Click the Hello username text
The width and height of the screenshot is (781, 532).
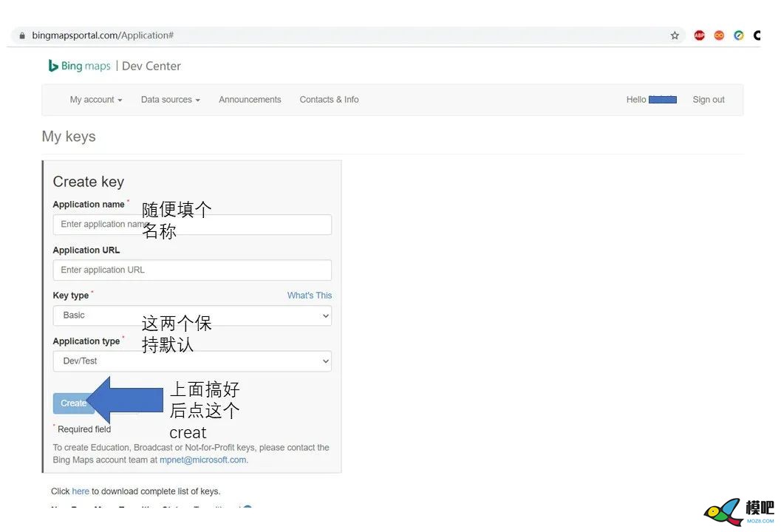click(x=652, y=100)
